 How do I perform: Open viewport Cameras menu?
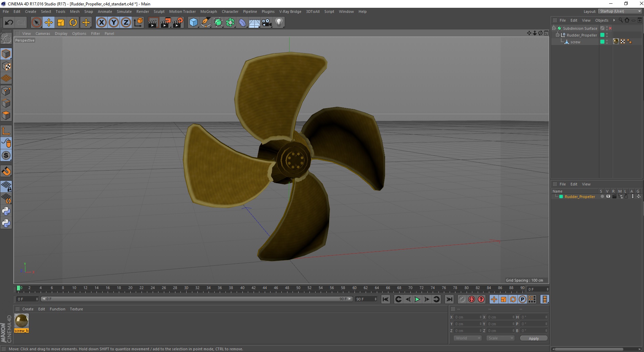click(x=43, y=34)
